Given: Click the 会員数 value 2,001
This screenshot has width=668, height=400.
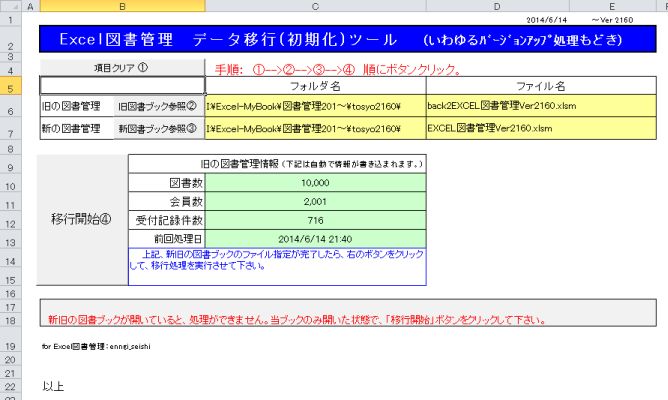Looking at the screenshot, I should 315,201.
